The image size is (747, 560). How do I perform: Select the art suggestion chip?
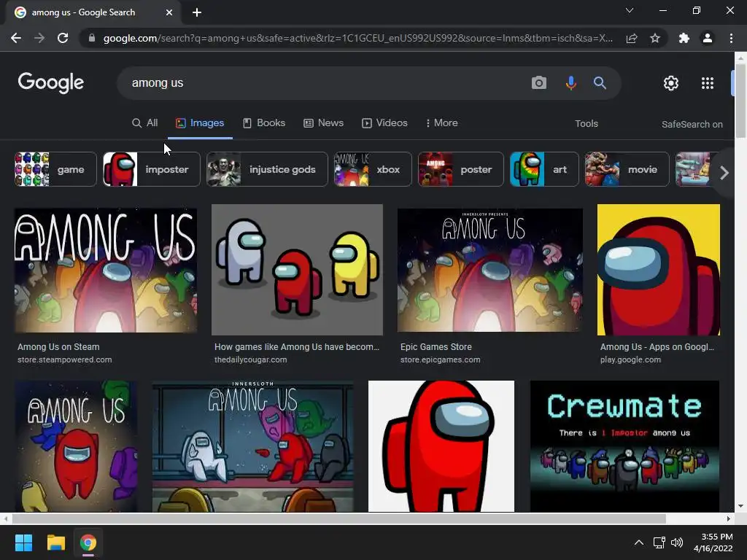tap(544, 169)
